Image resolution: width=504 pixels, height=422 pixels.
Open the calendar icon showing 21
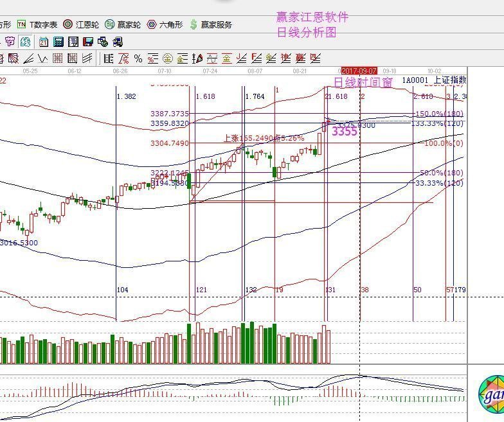click(44, 42)
